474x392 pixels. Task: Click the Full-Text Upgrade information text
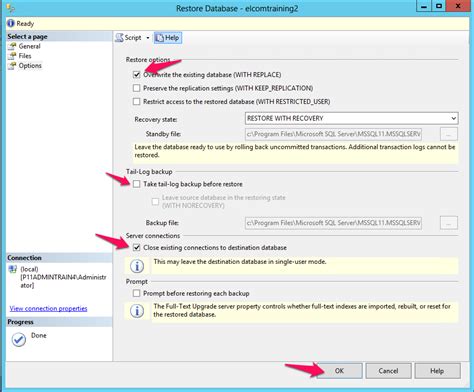click(x=302, y=310)
